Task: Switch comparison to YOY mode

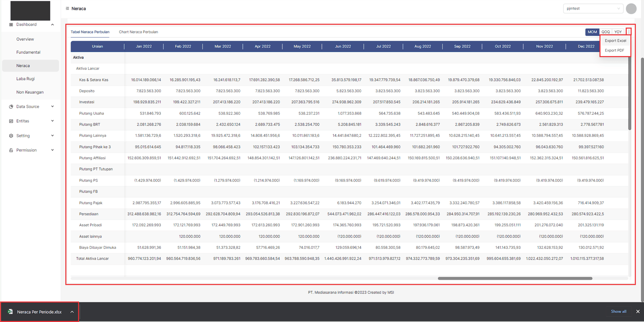Action: click(x=618, y=32)
